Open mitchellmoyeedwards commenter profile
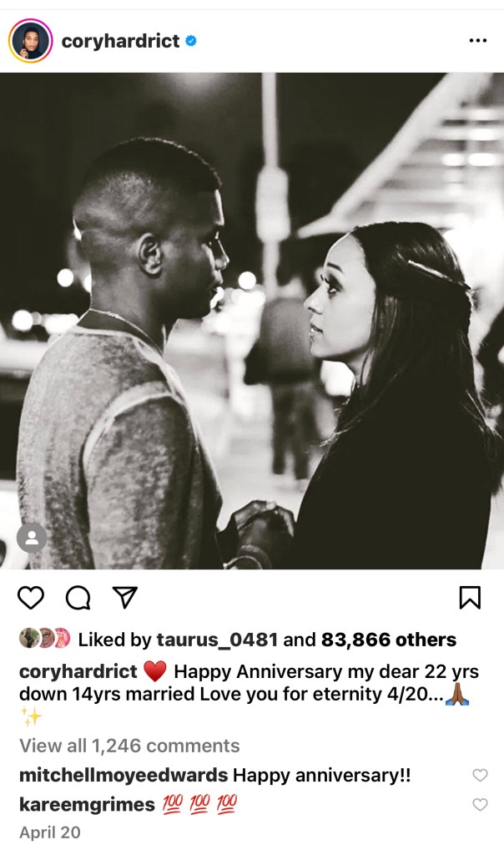Screen dimensions: 504x855 123,775
